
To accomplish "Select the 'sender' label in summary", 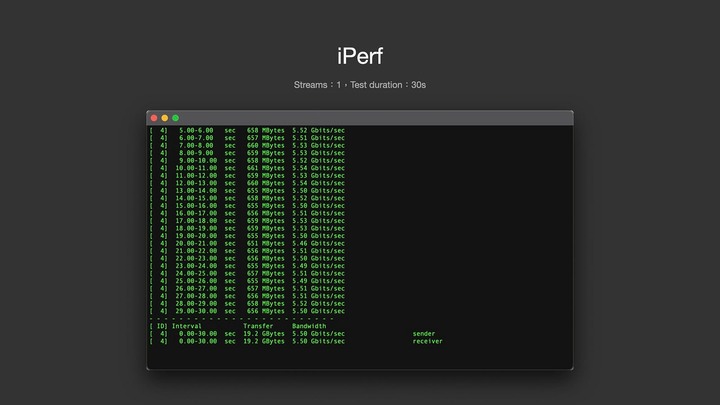I will coord(423,334).
